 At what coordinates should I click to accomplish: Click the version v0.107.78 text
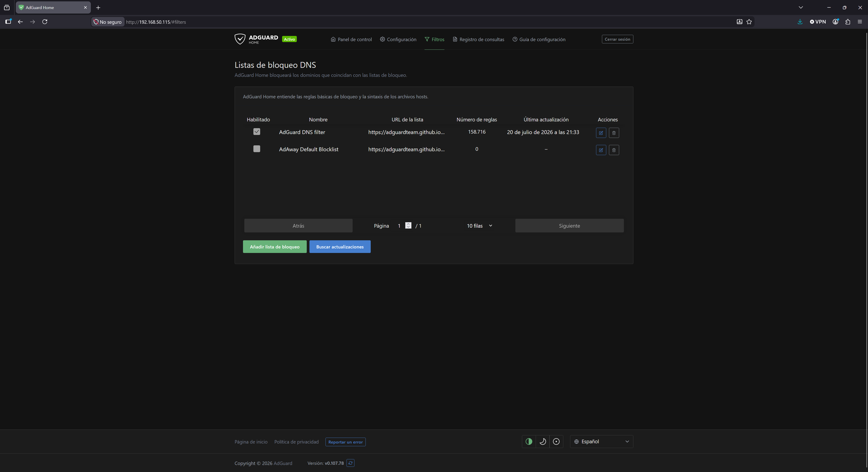tap(334, 463)
